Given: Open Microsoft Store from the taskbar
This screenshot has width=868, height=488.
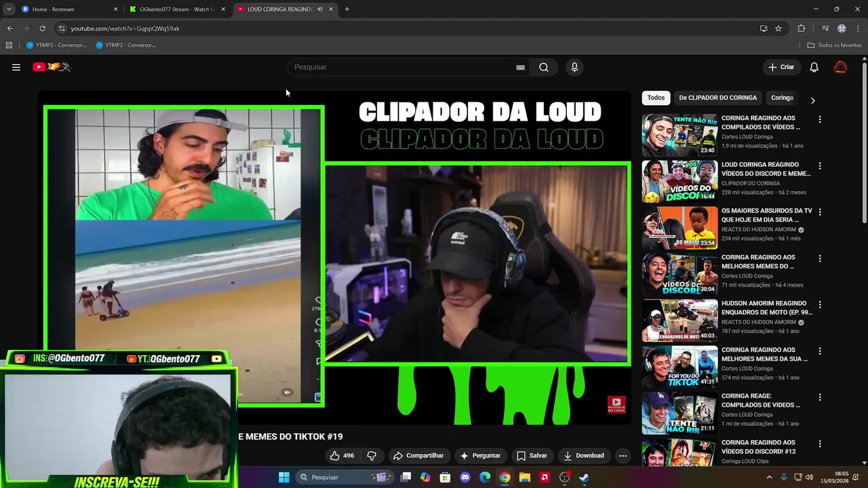Looking at the screenshot, I should coord(446,477).
